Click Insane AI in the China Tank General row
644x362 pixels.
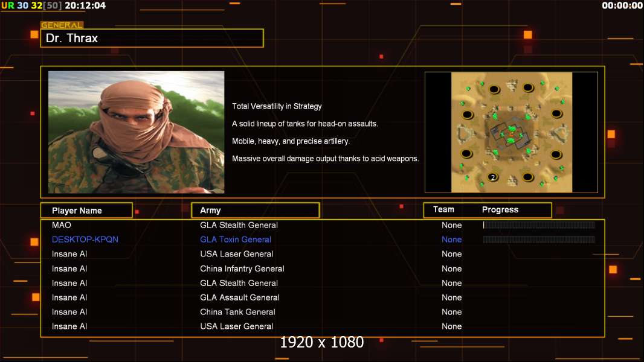pos(69,312)
